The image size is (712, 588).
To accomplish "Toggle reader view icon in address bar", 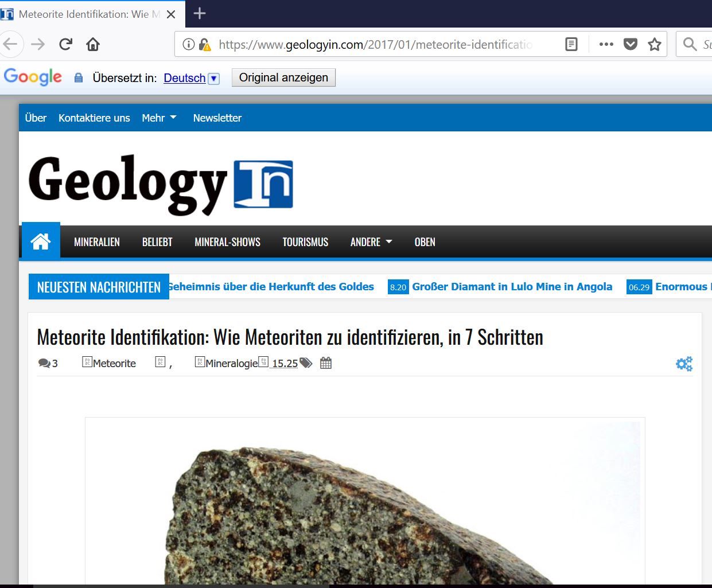I will [x=571, y=44].
